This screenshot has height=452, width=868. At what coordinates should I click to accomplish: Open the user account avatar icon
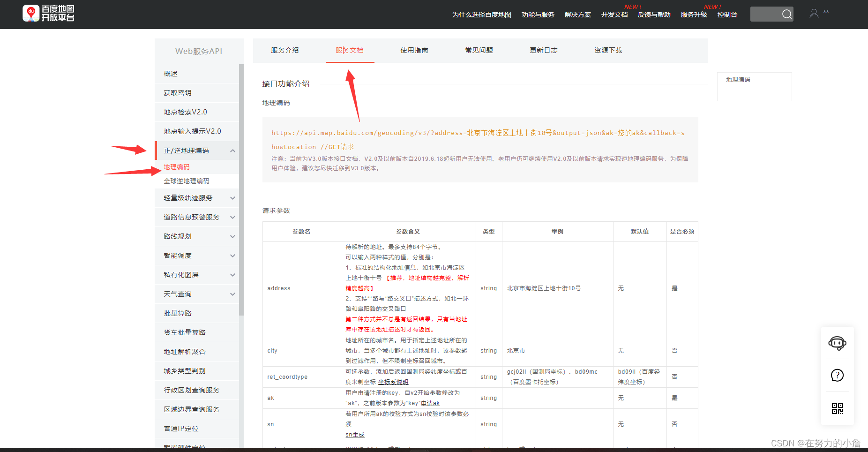[814, 14]
